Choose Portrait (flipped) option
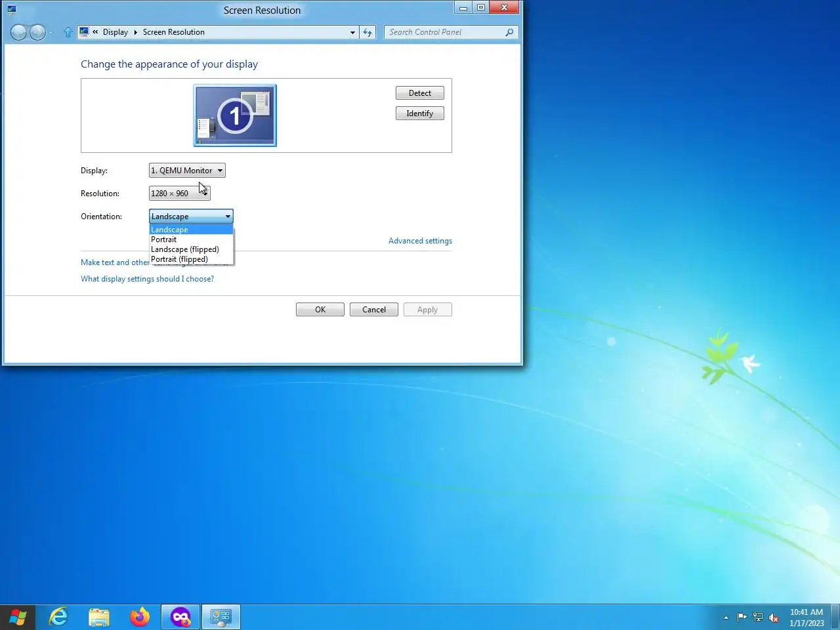This screenshot has width=840, height=630. pyautogui.click(x=191, y=259)
